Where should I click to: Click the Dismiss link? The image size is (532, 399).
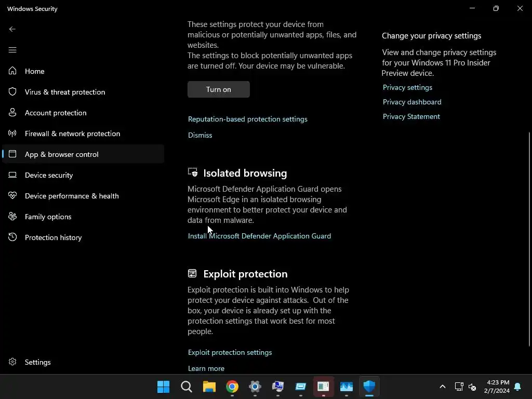(x=200, y=135)
